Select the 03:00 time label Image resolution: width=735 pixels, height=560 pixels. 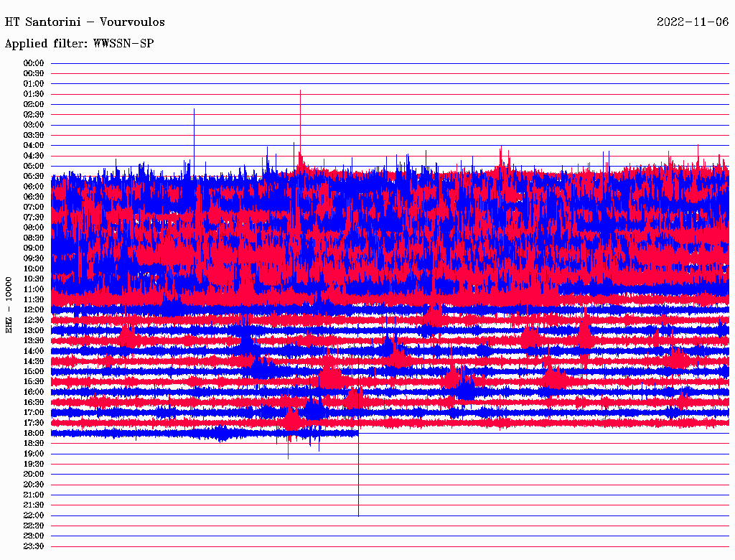34,125
